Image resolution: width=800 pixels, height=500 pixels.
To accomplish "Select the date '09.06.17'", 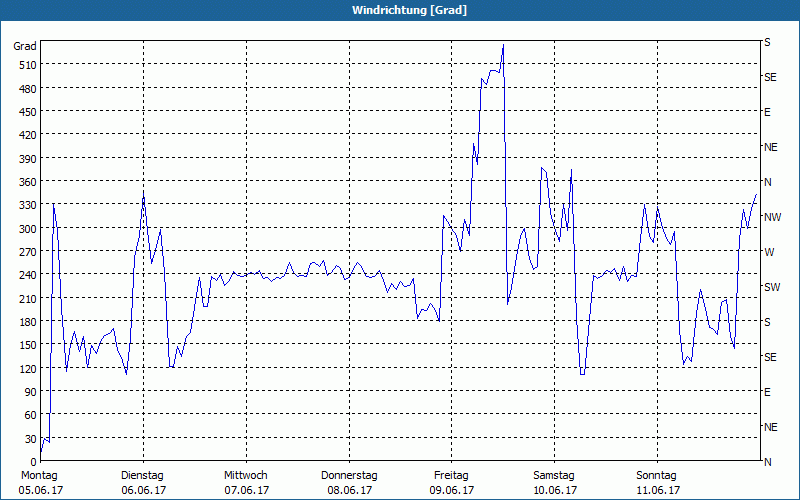I will [452, 490].
